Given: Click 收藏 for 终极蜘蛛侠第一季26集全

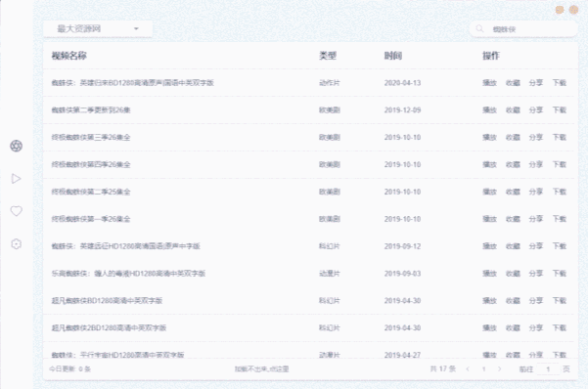Looking at the screenshot, I should click(513, 219).
